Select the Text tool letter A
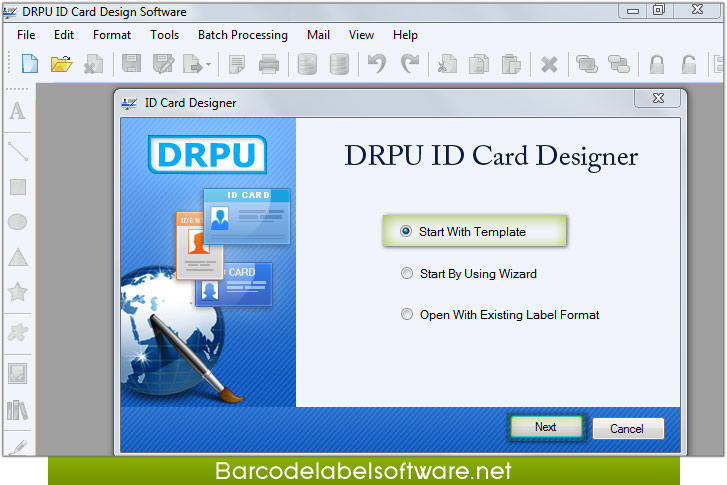The image size is (727, 485). pos(18,111)
